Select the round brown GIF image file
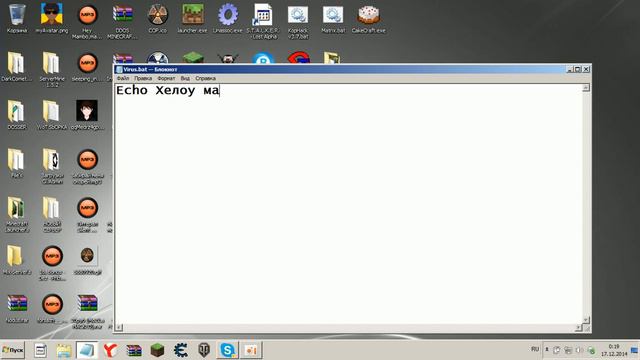Viewport: 640px width, 360px height. (x=87, y=260)
